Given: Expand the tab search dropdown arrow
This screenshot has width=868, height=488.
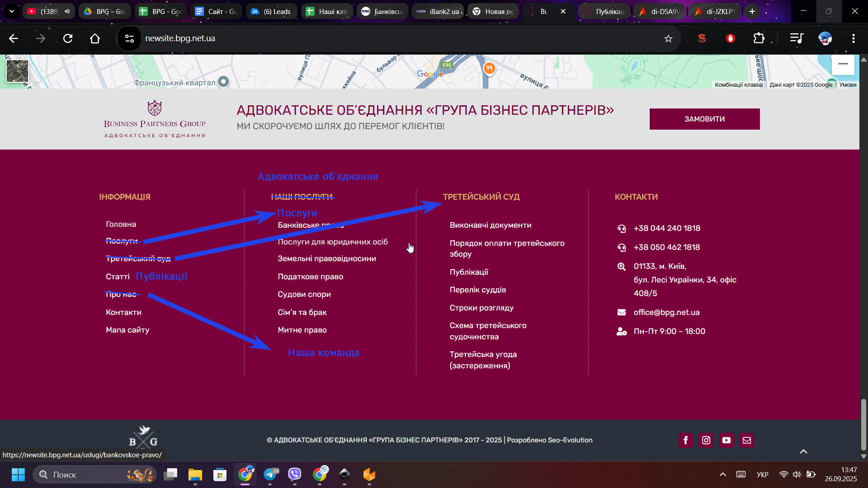Looking at the screenshot, I should click(x=12, y=11).
